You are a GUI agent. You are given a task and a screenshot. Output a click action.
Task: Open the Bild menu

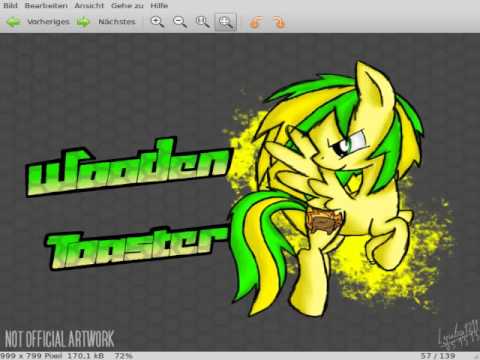[x=10, y=6]
